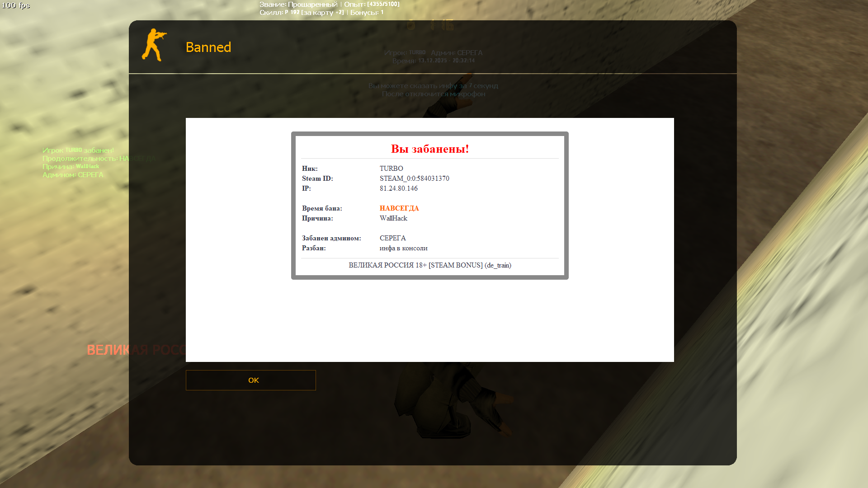Image resolution: width=868 pixels, height=488 pixels.
Task: Click the 'Banned' window title
Action: pyautogui.click(x=208, y=47)
